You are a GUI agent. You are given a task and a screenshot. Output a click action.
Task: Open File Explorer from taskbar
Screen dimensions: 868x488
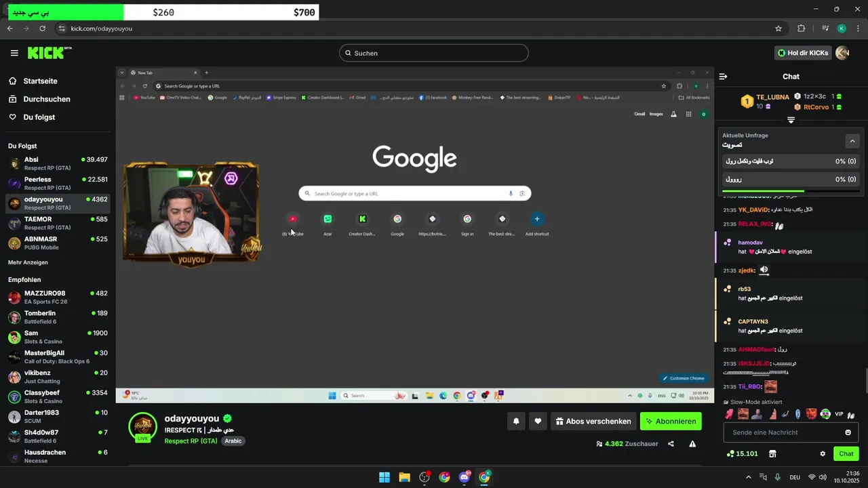tap(404, 477)
